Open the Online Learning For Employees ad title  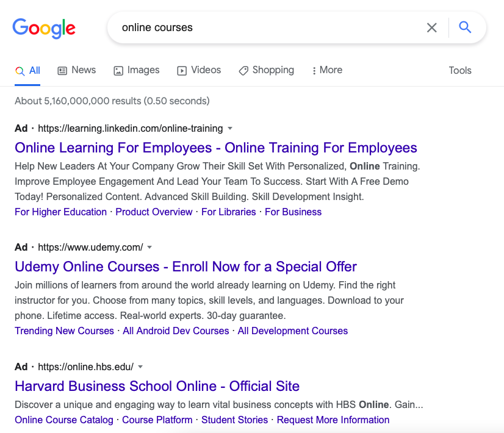(216, 148)
